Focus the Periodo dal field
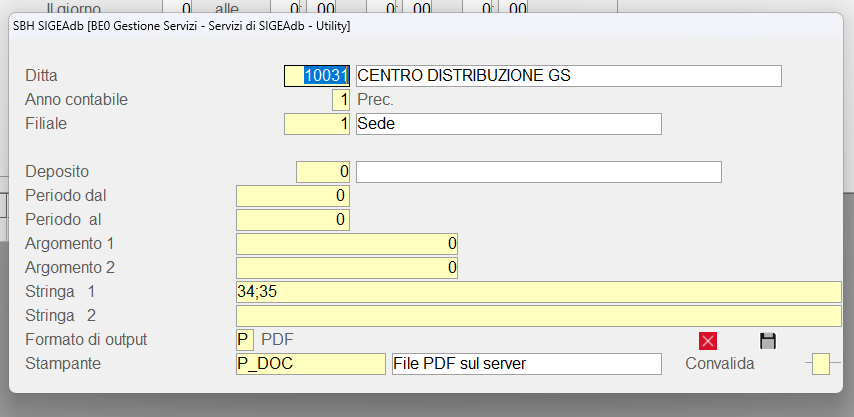This screenshot has height=417, width=854. point(292,195)
